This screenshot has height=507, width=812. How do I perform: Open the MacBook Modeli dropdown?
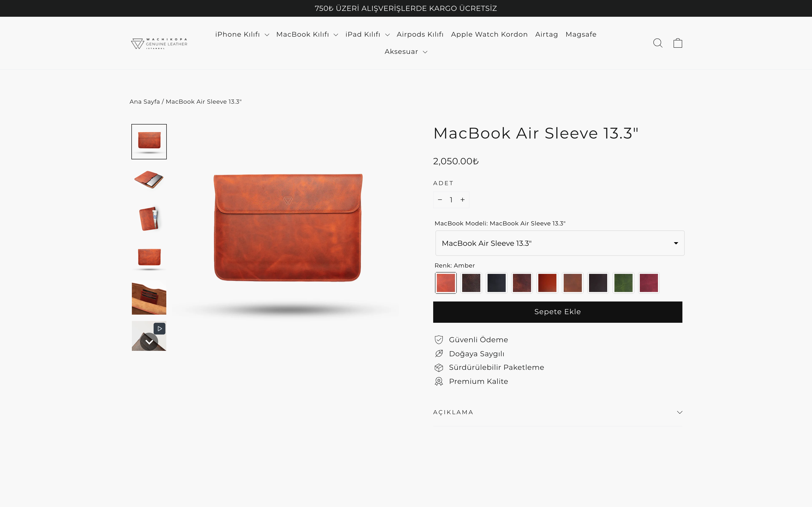pyautogui.click(x=559, y=243)
